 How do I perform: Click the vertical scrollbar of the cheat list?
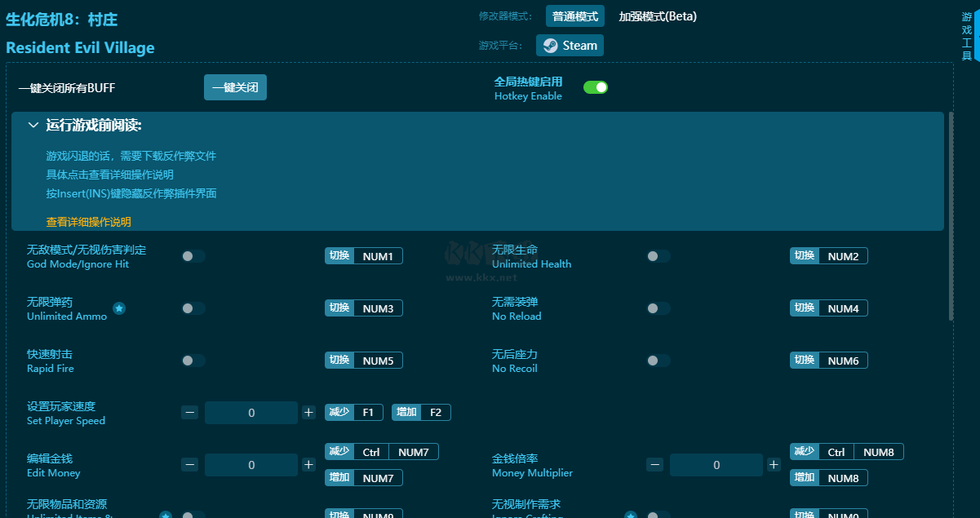pos(951,216)
